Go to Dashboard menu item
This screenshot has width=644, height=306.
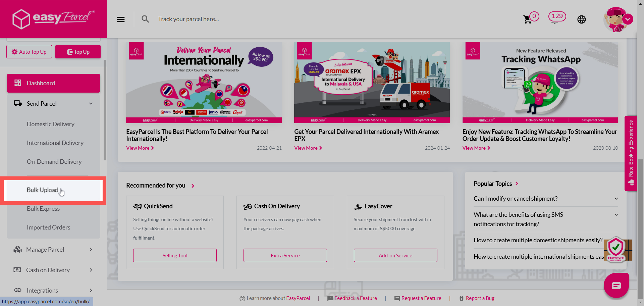pyautogui.click(x=53, y=83)
